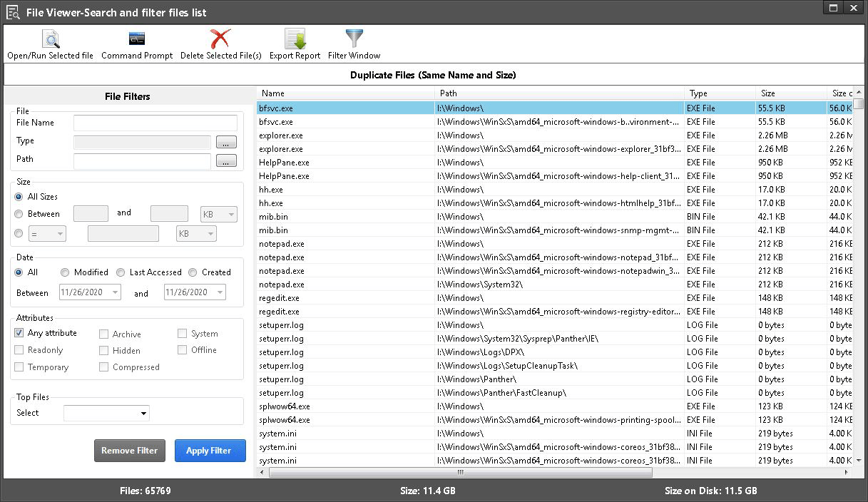The width and height of the screenshot is (868, 502).
Task: Toggle the Readonly attribute checkbox
Action: click(x=19, y=350)
